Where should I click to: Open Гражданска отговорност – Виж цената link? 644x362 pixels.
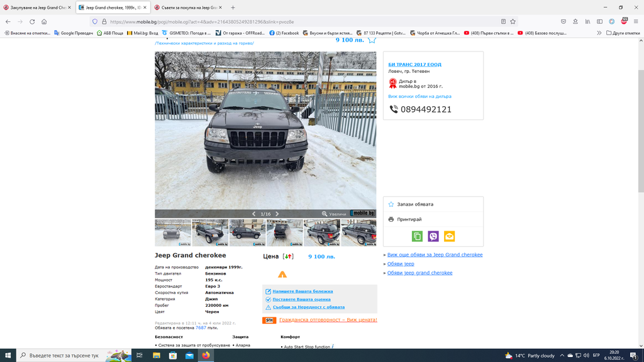[328, 320]
